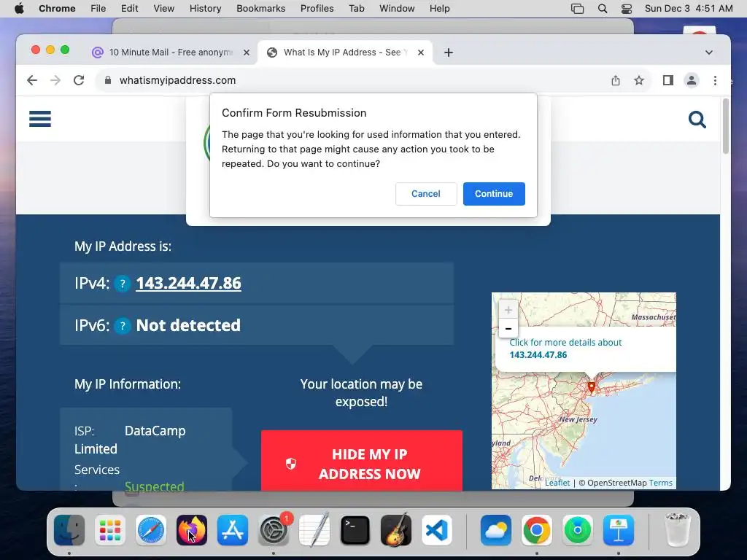Open the History menu
Viewport: 747px width, 560px height.
205,9
